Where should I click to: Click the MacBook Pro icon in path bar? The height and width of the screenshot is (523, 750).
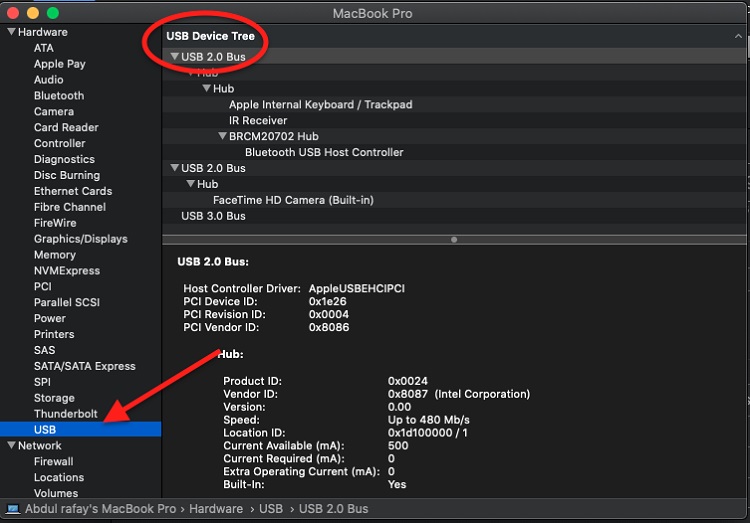point(13,509)
